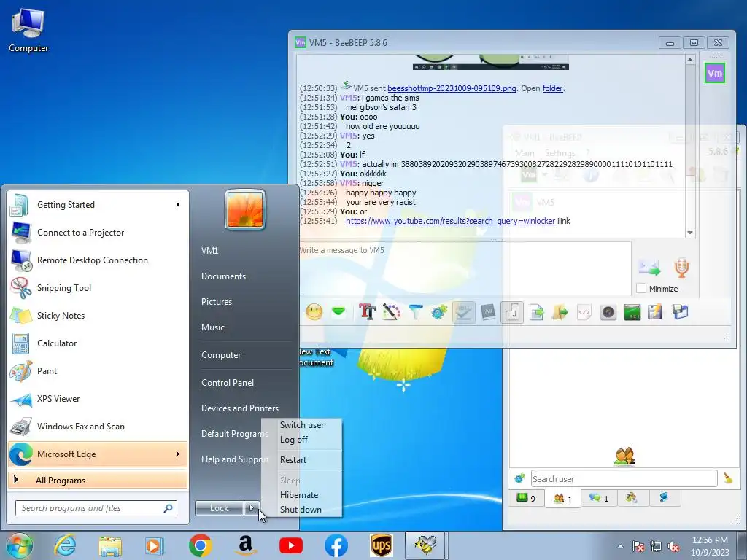747x560 pixels.
Task: Click in the Write a message to VM5 field
Action: (465, 268)
